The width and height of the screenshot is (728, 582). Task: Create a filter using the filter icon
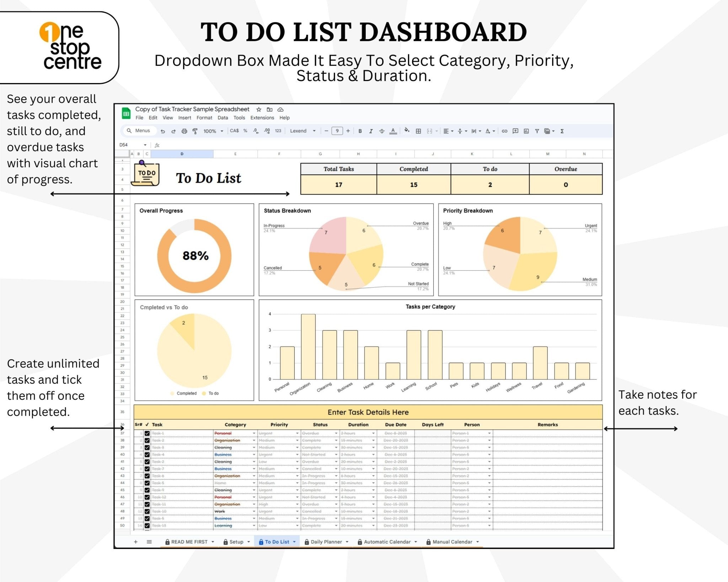[537, 131]
